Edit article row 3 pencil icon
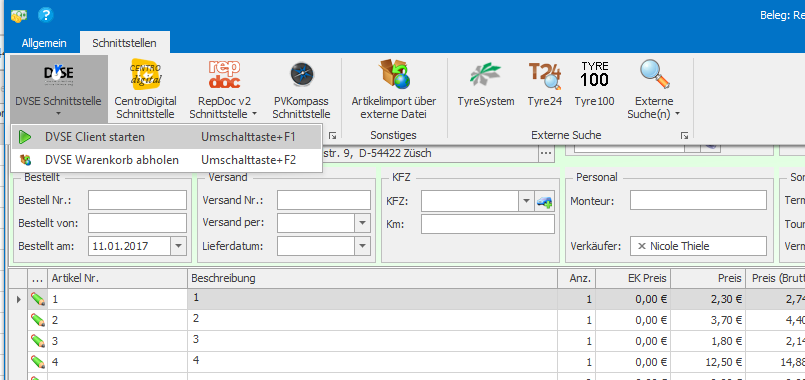The image size is (805, 380). tap(37, 340)
